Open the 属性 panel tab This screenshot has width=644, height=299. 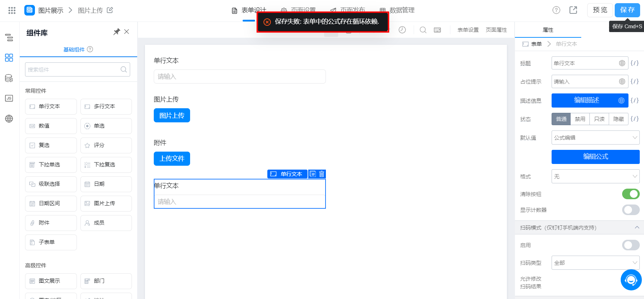(x=548, y=30)
